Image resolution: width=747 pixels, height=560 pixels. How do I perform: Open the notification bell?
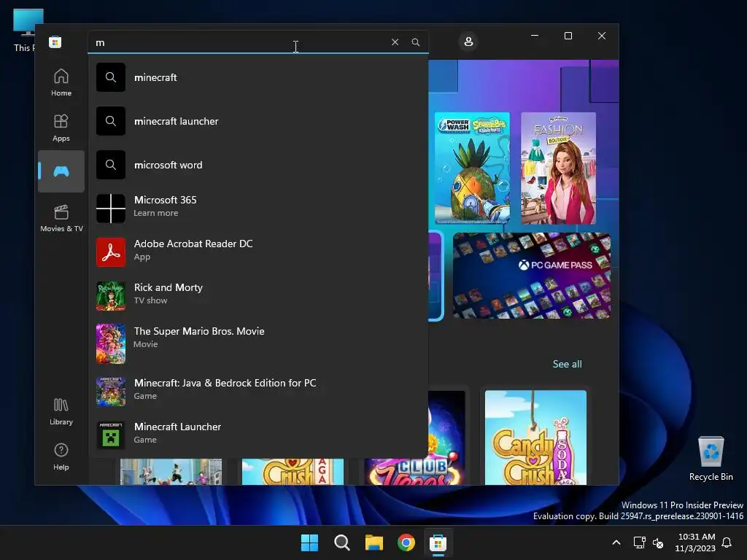[727, 542]
